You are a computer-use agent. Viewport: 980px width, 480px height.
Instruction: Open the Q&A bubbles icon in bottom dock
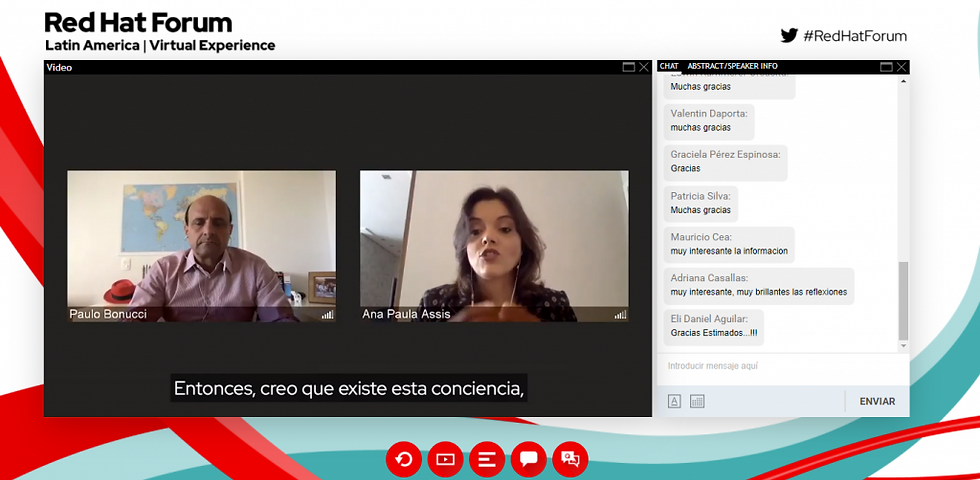[x=570, y=460]
